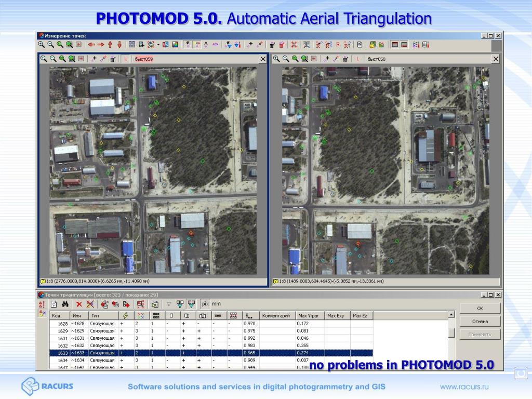Toggle the L button in the быст058 pane
The image size is (532, 399).
coord(358,59)
